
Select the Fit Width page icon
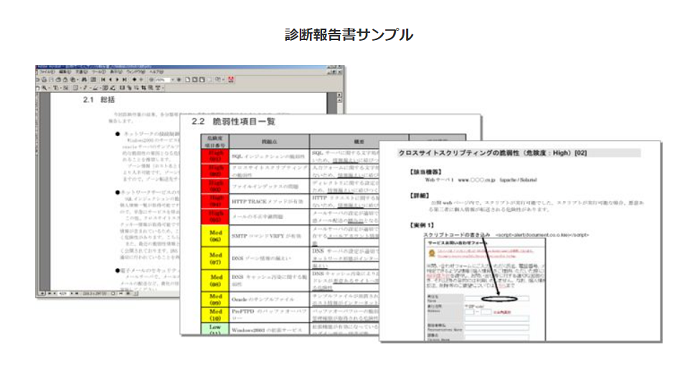pos(201,79)
